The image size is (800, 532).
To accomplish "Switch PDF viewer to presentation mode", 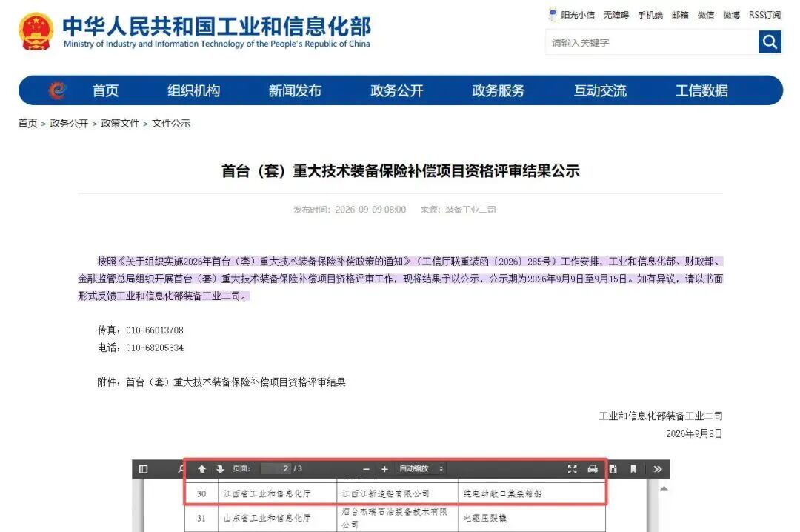I will (573, 469).
